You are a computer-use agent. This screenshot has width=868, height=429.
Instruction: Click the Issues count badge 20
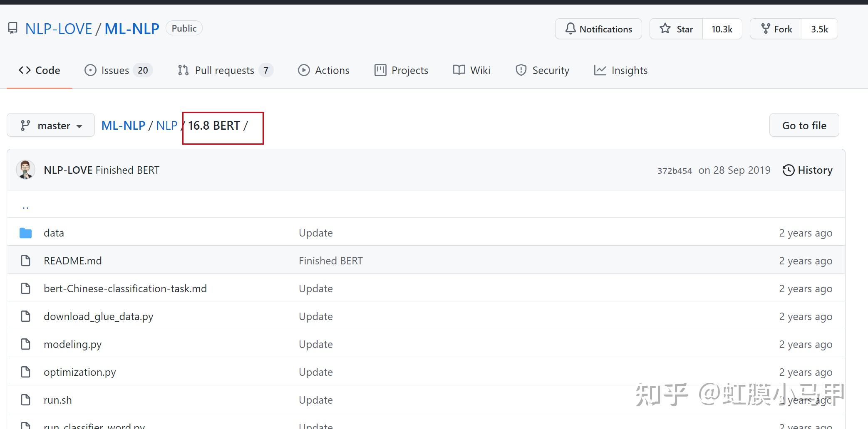(143, 70)
